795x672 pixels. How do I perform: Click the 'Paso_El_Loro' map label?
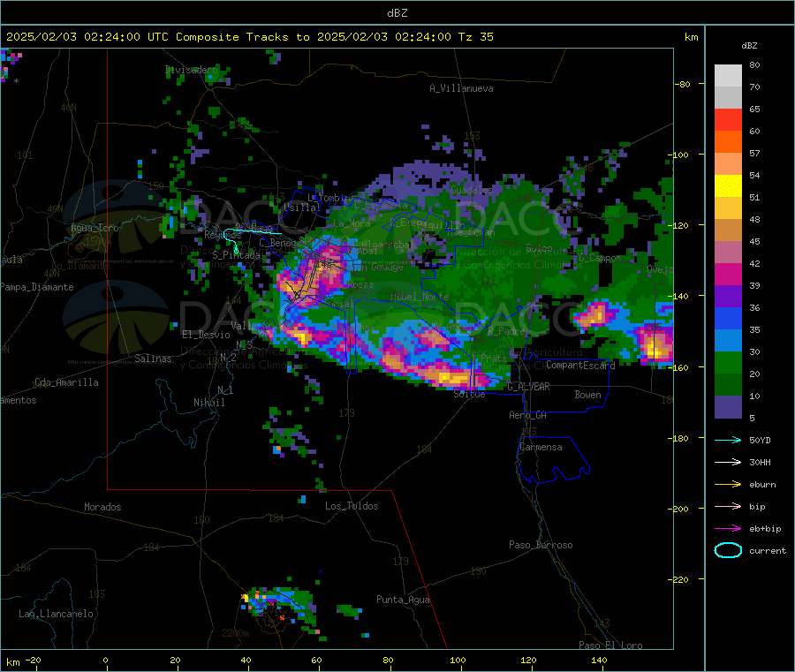[x=610, y=646]
